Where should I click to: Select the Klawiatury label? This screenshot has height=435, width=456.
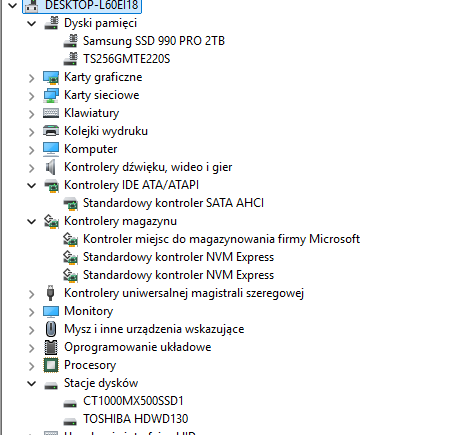(91, 113)
